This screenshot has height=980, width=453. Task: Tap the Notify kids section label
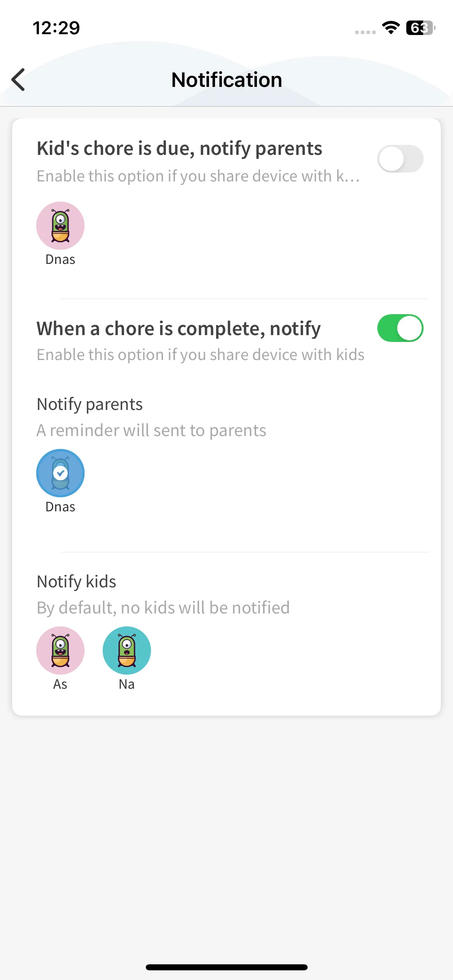point(77,582)
